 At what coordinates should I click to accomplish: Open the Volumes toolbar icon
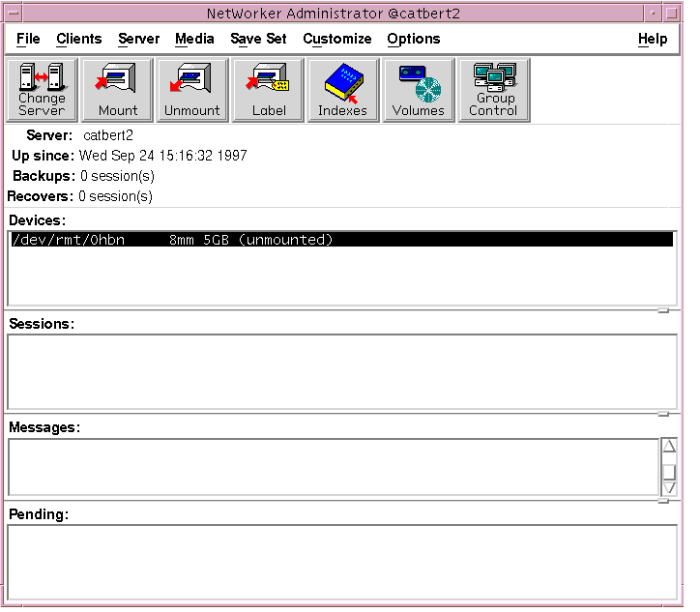418,90
